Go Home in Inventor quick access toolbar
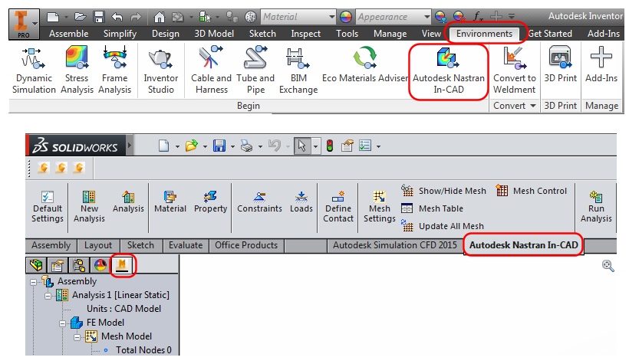This screenshot has width=629, height=364. 160,17
